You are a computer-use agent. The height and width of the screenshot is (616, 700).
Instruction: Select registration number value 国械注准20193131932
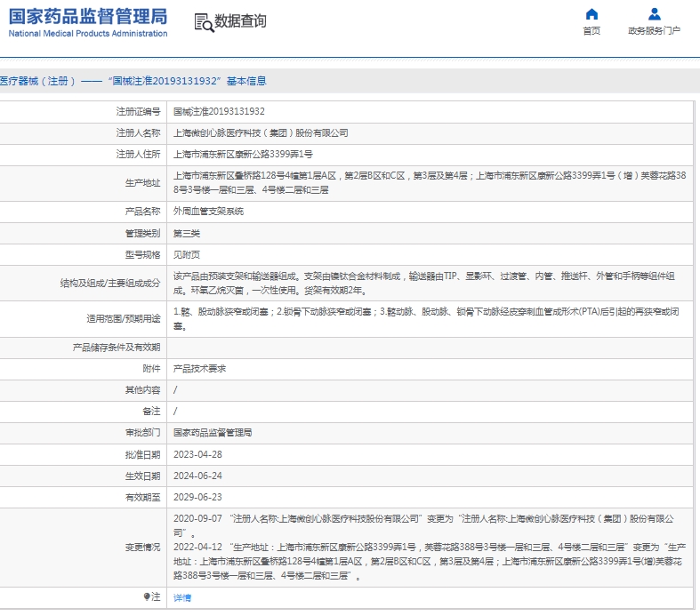pos(219,111)
